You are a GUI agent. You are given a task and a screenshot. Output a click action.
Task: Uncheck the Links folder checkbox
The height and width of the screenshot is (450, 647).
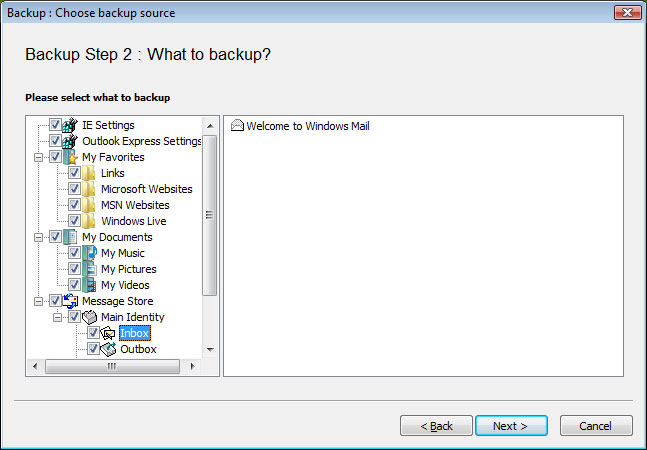(74, 173)
